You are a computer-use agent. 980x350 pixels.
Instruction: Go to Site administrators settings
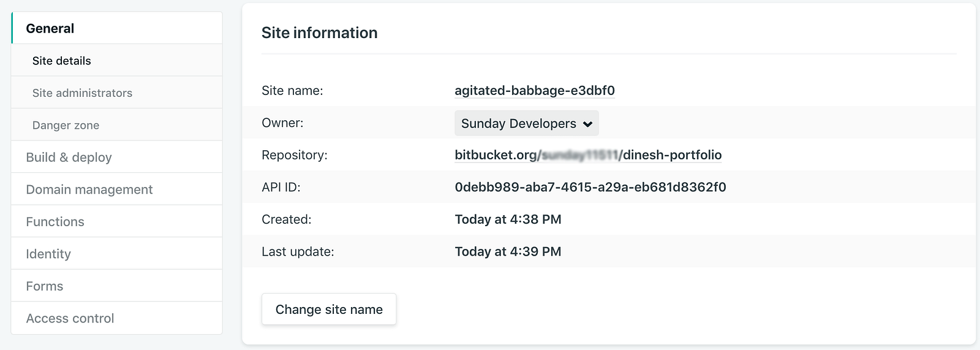[82, 93]
